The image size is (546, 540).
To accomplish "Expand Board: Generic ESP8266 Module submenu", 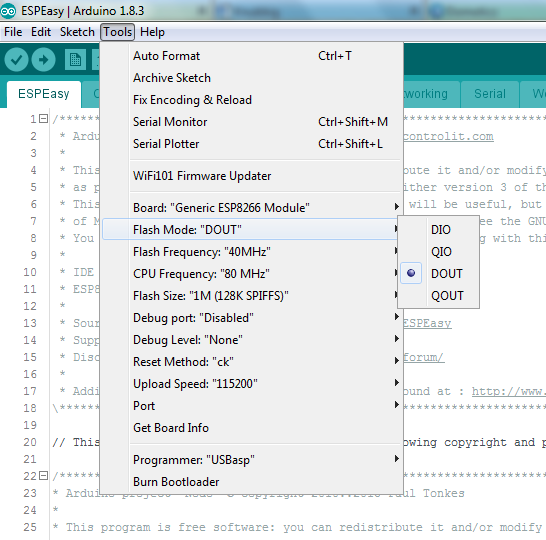I will pyautogui.click(x=252, y=208).
